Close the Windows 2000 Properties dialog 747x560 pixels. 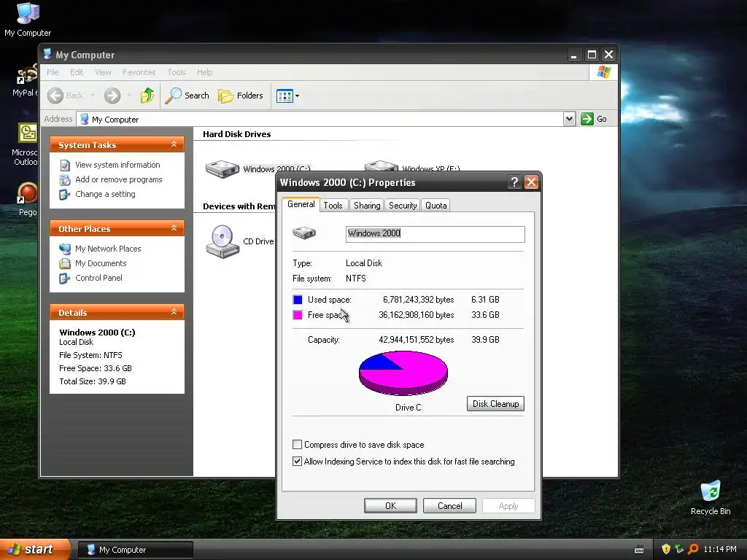coord(531,182)
